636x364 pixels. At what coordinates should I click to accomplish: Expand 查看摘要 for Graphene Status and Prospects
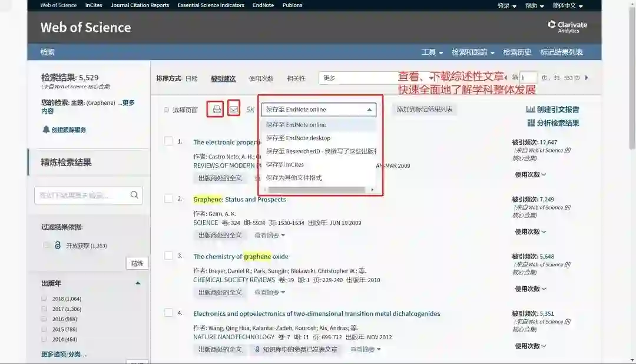tap(269, 235)
